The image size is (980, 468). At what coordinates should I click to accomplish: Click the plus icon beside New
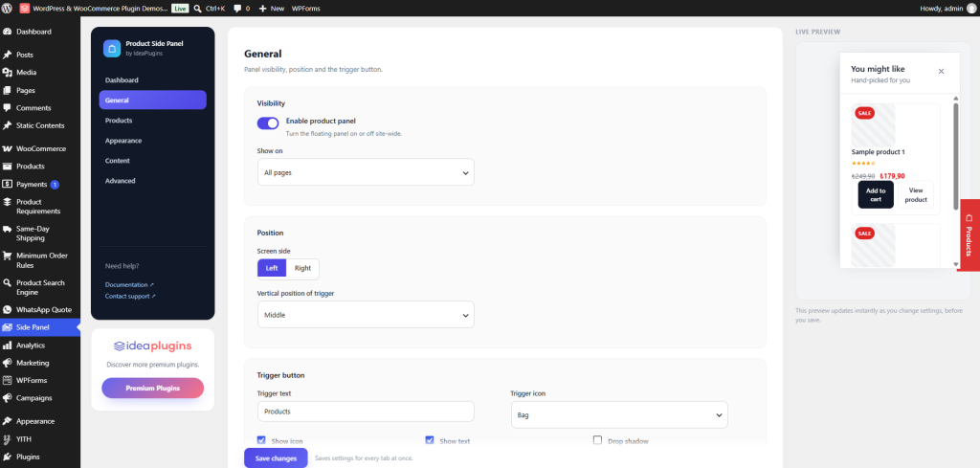[262, 9]
